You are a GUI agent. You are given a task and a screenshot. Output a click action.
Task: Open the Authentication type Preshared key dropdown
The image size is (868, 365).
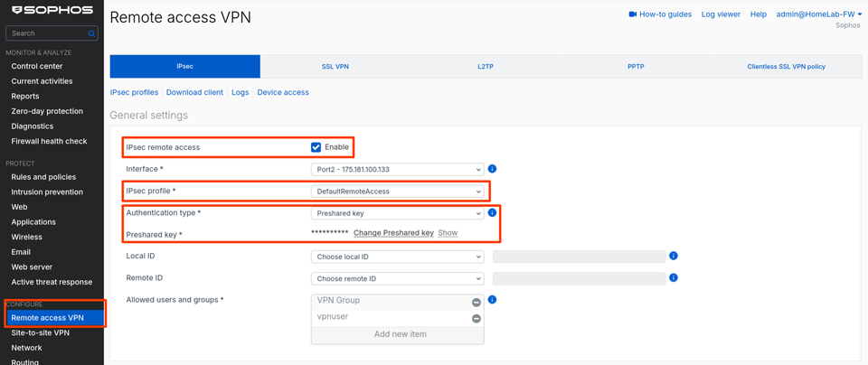398,213
